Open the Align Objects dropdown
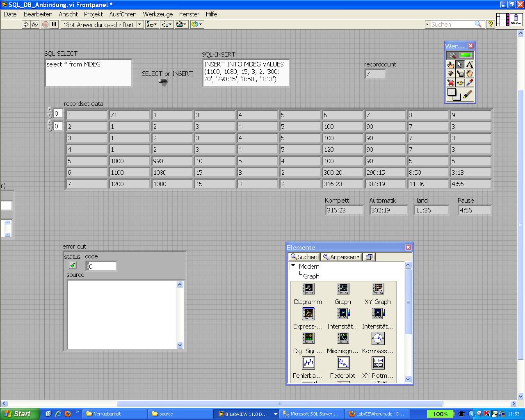The width and height of the screenshot is (525, 420). pyautogui.click(x=152, y=25)
